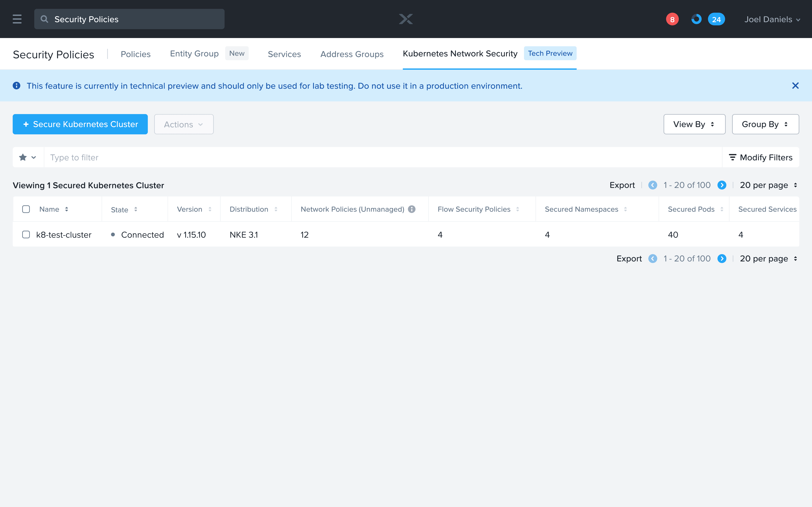This screenshot has height=507, width=812.
Task: Expand the View By dropdown
Action: pyautogui.click(x=694, y=124)
